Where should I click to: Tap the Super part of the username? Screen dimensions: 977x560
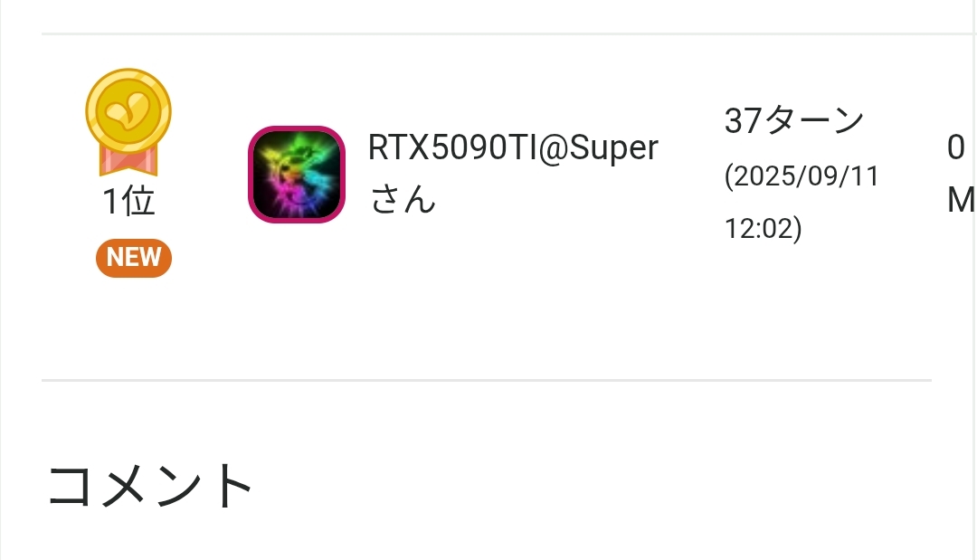[613, 149]
